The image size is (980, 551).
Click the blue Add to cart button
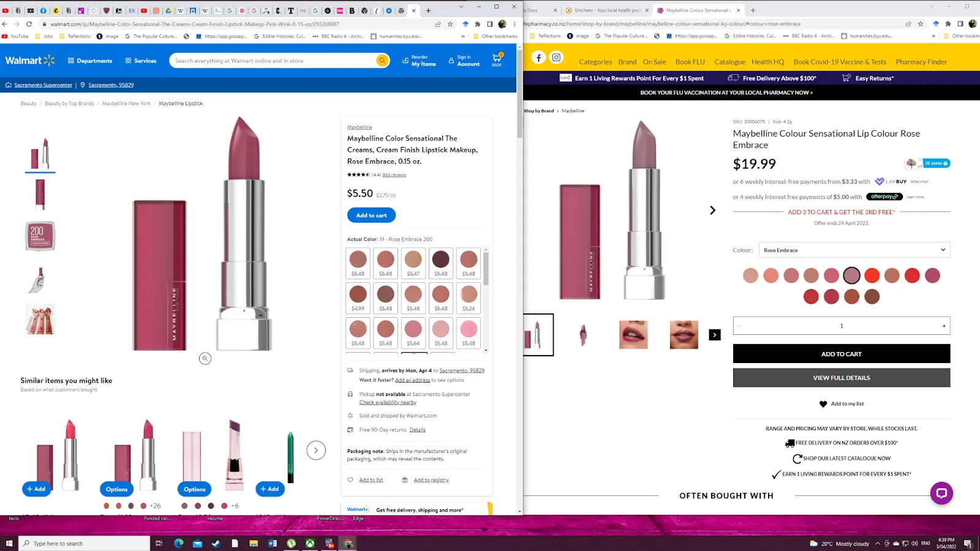tap(371, 216)
